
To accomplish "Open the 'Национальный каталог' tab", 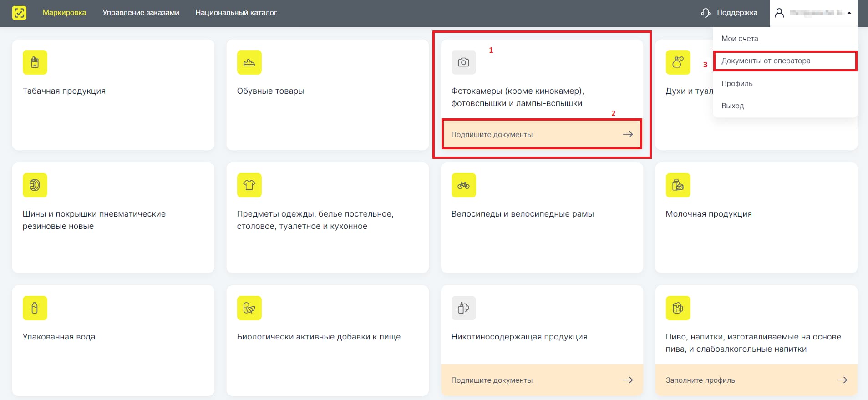I will click(236, 13).
